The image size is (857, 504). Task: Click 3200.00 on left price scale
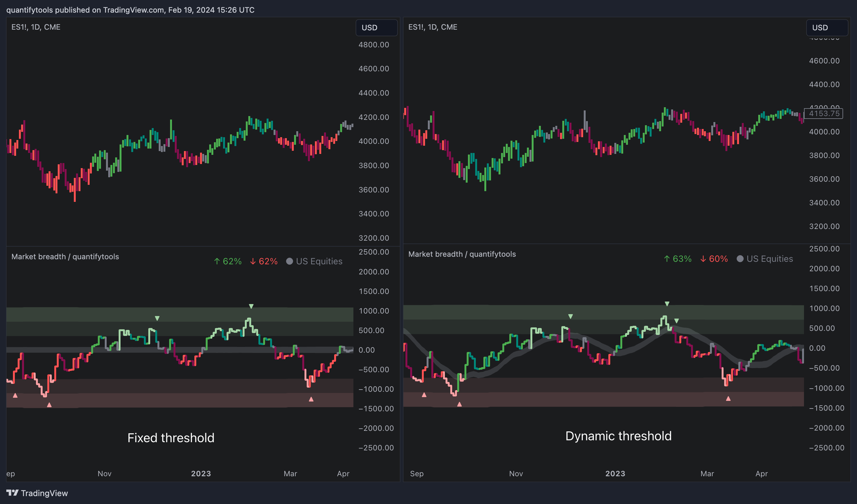coord(374,238)
